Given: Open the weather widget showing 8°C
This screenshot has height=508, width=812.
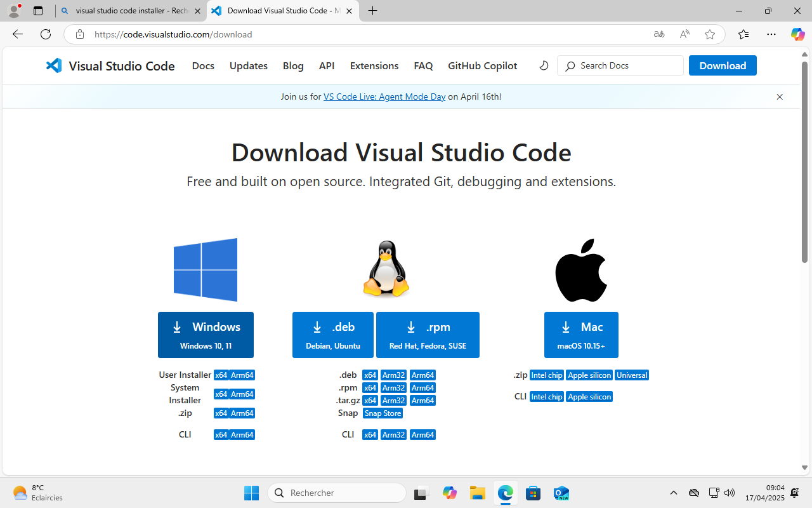Looking at the screenshot, I should tap(38, 493).
